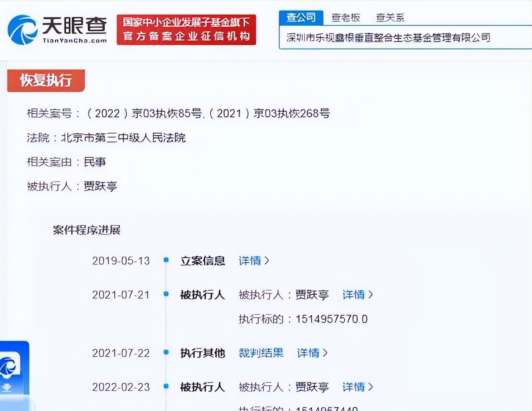Image resolution: width=532 pixels, height=411 pixels.
Task: Expand details chevron after 裁判结果 详情
Action: (x=325, y=353)
